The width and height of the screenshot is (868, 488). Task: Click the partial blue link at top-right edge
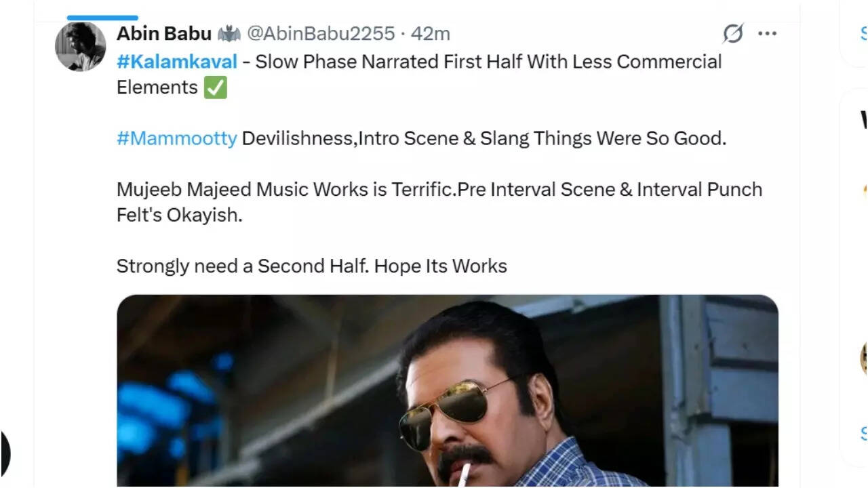(x=864, y=33)
